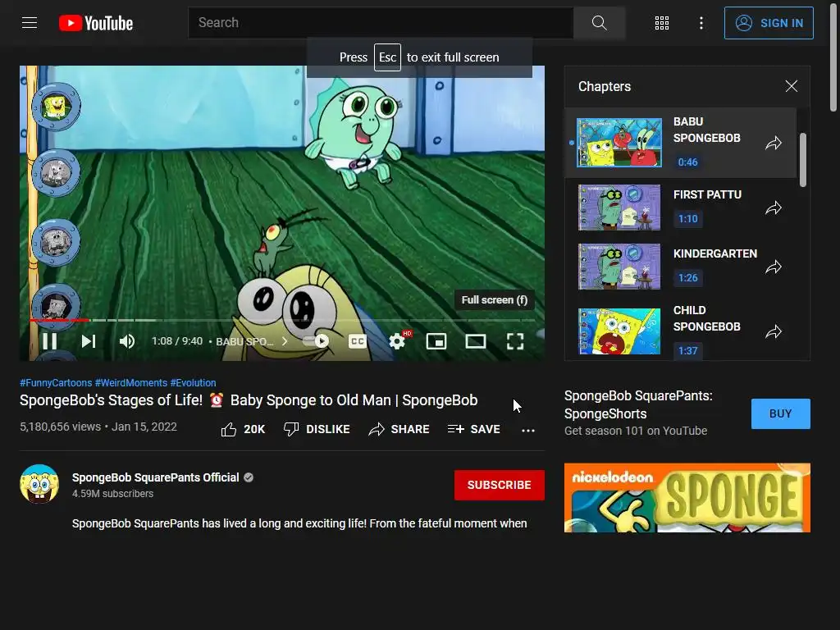Viewport: 840px width, 630px height.
Task: Open CHILD SPONGEBOB chapter thumbnail
Action: (619, 331)
